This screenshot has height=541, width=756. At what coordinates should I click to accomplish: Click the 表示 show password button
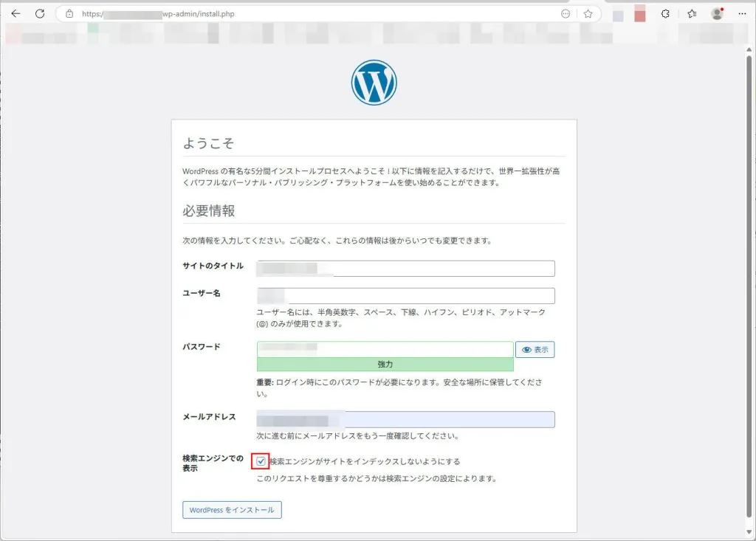(x=535, y=350)
